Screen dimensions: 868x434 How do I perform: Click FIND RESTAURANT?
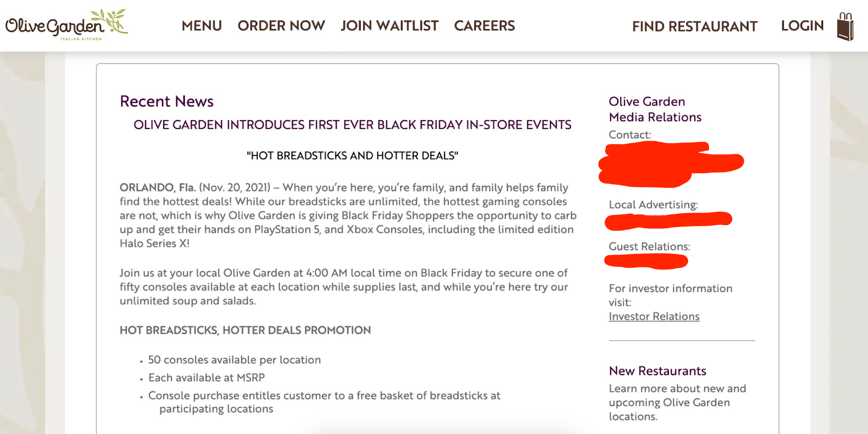[x=694, y=26]
